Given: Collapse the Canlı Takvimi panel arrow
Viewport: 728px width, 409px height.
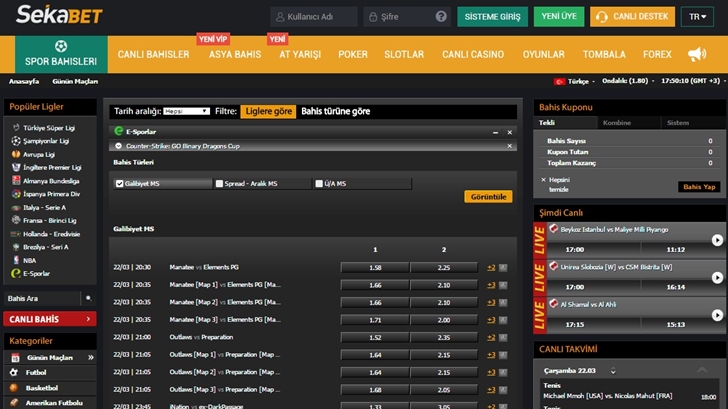Looking at the screenshot, I should pyautogui.click(x=702, y=370).
